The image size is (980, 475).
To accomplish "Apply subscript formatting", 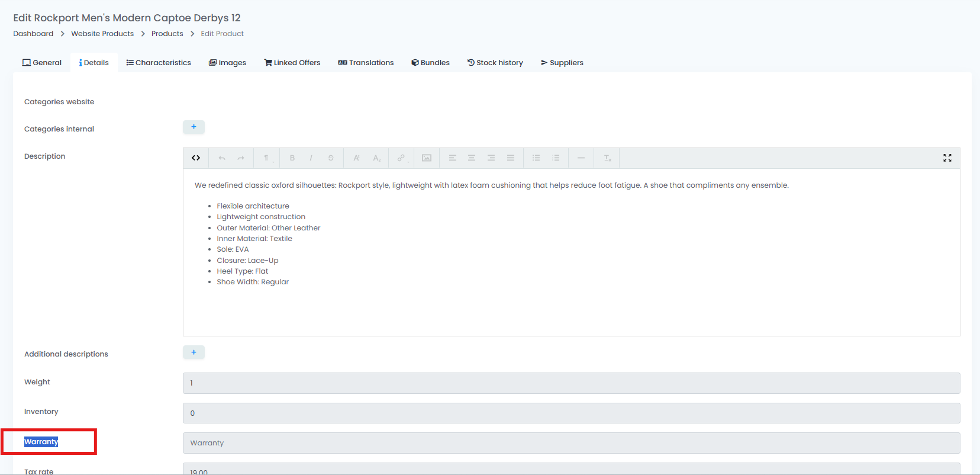I will (376, 158).
